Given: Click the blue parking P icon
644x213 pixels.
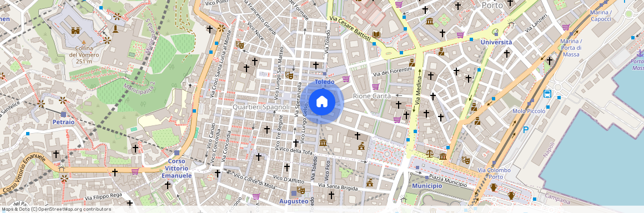Looking at the screenshot, I should [x=526, y=130].
